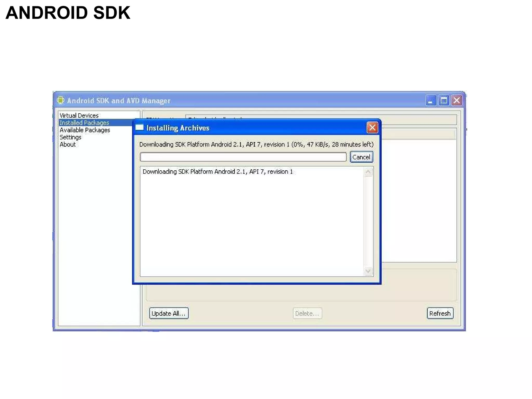Cancel the SDK platform download
The height and width of the screenshot is (399, 532).
[x=361, y=157]
